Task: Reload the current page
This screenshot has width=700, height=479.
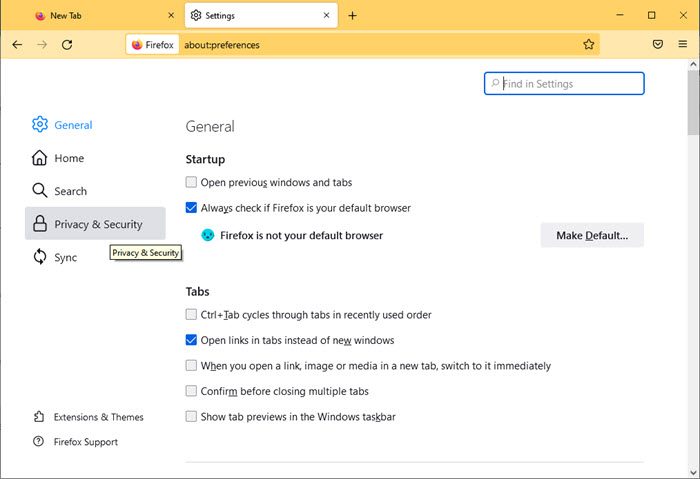Action: [67, 45]
